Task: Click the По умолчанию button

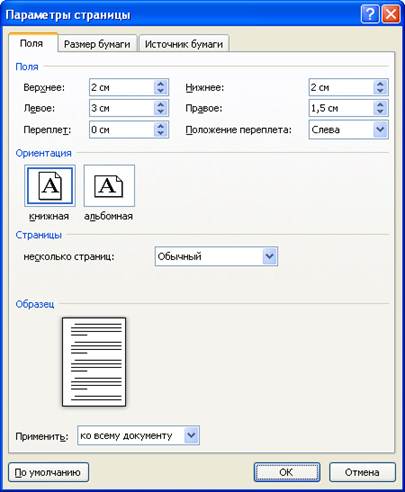Action: point(48,472)
